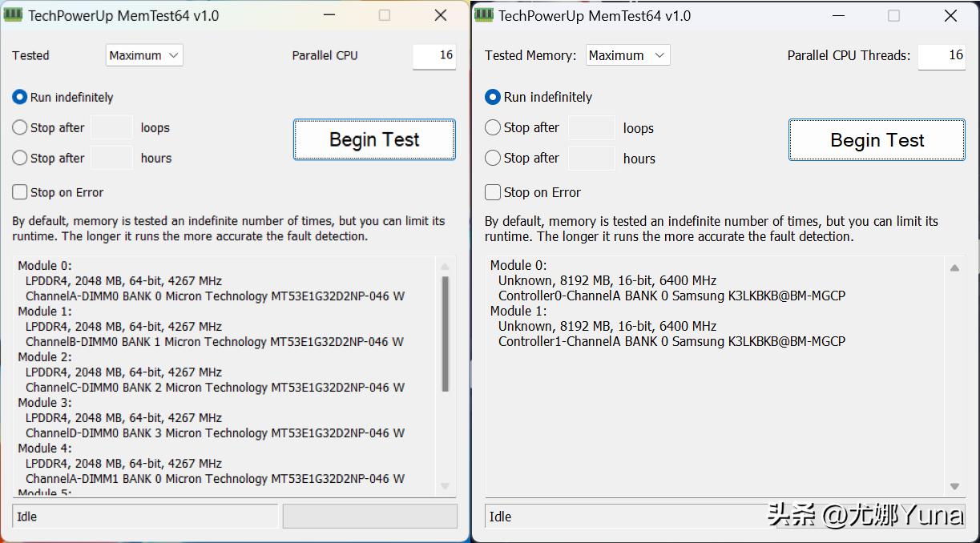Enable Stop on Error in the left window
980x543 pixels.
[x=20, y=192]
